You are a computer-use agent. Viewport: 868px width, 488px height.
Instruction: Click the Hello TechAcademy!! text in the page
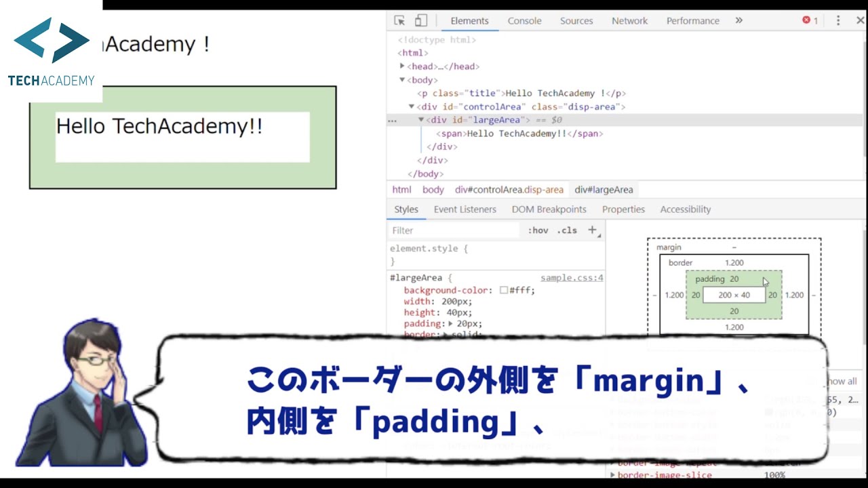[159, 127]
